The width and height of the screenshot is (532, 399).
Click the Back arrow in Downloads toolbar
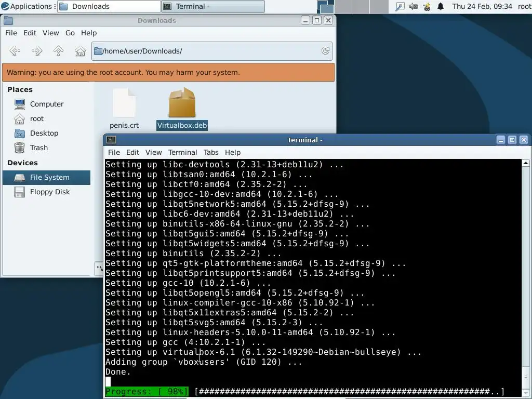coord(15,51)
